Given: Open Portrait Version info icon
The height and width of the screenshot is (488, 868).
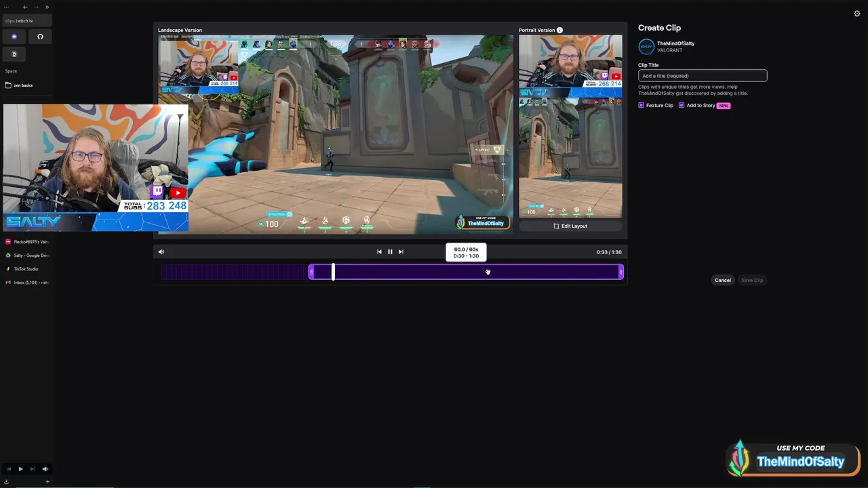Looking at the screenshot, I should coord(559,30).
